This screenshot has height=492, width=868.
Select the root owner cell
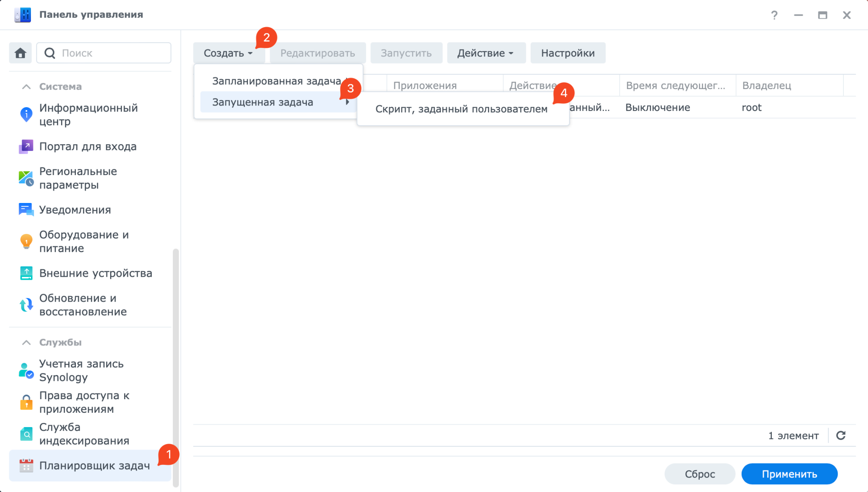(x=751, y=108)
